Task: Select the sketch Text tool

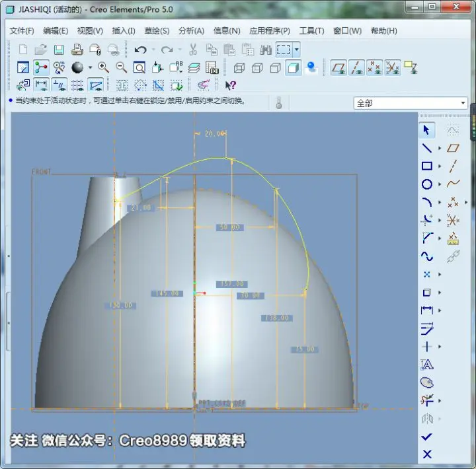Action: 427,365
